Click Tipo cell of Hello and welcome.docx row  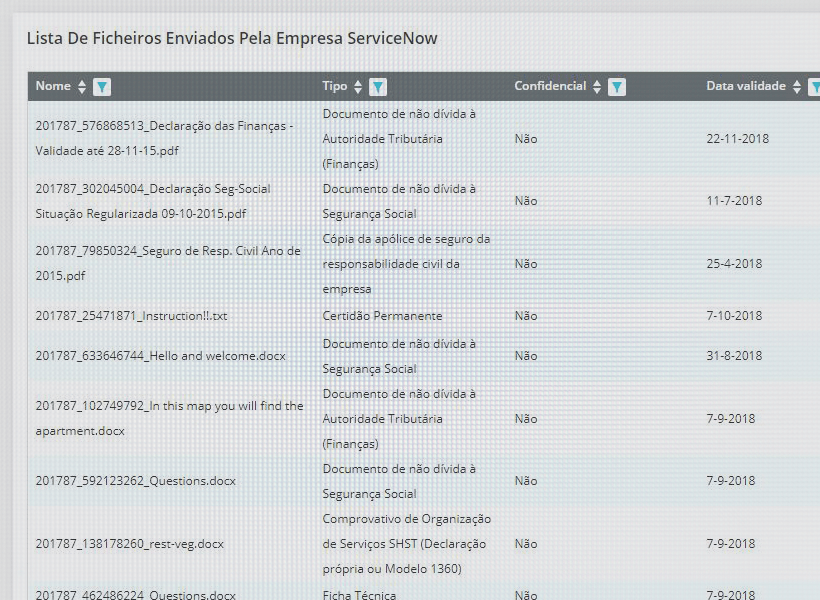point(399,356)
